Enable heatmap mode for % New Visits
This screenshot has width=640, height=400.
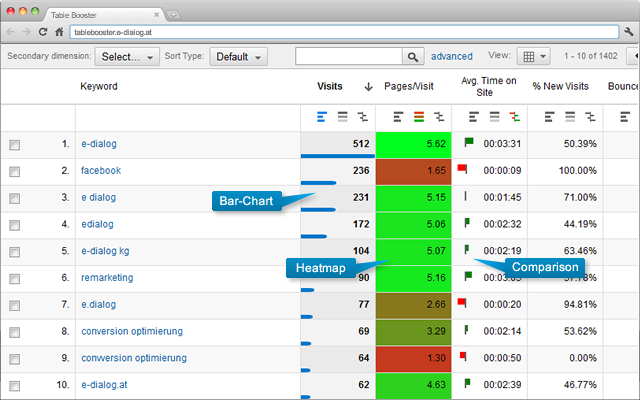(x=570, y=117)
